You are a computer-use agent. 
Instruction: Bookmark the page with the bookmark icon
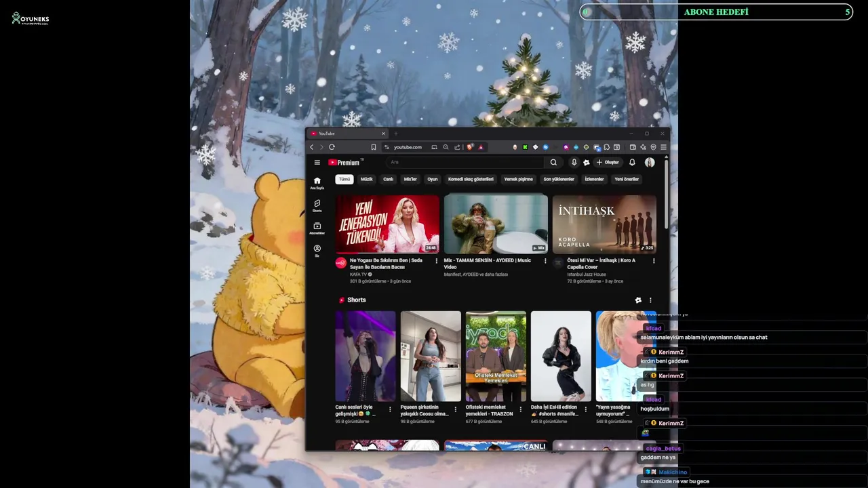[x=373, y=147]
